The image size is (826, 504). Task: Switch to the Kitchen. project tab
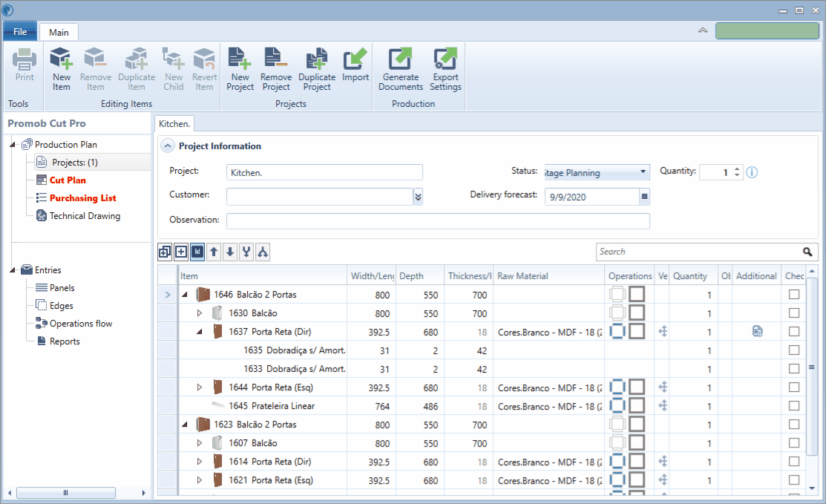tap(175, 124)
